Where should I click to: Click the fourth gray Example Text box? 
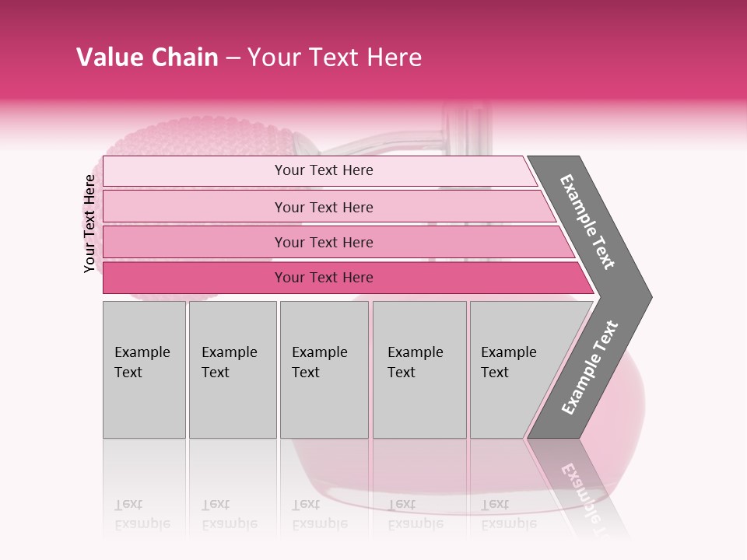click(x=419, y=369)
